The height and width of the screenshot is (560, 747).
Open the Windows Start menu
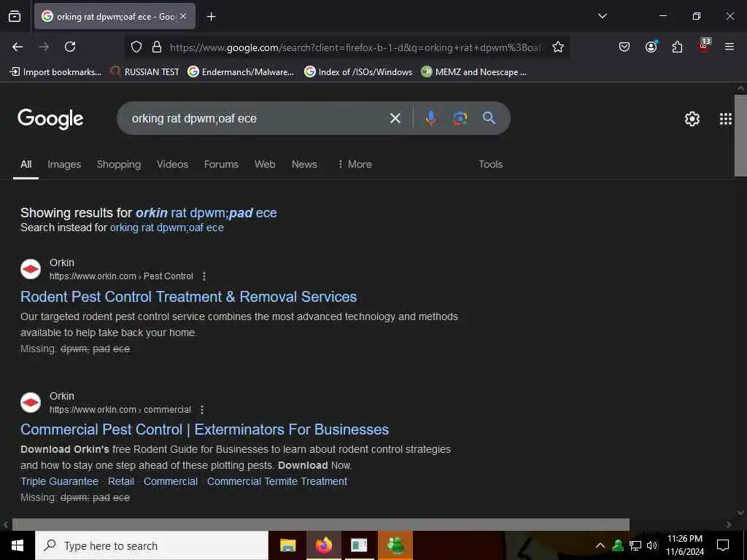pos(18,545)
